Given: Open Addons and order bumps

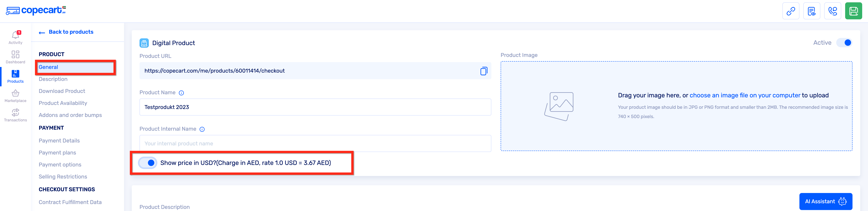Looking at the screenshot, I should 70,115.
